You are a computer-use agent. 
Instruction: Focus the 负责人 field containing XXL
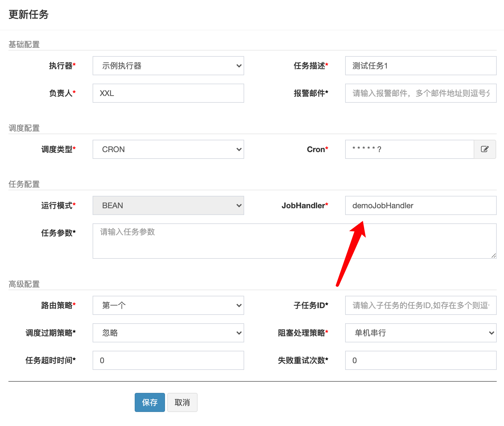pos(168,93)
